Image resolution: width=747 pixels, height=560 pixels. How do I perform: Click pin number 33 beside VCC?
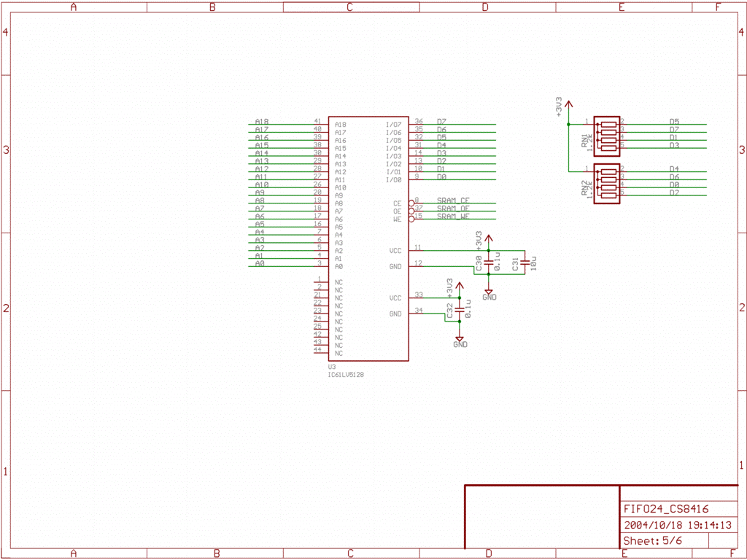pos(419,295)
